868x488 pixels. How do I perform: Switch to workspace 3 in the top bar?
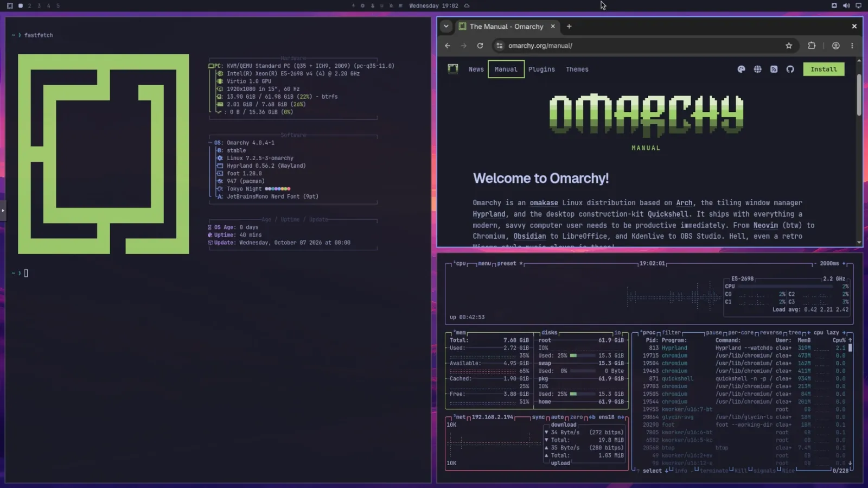[39, 5]
